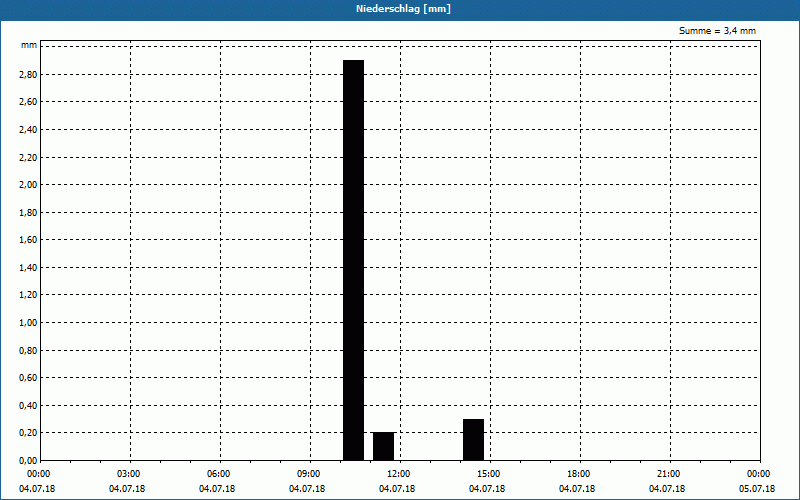Click the 18:00 time label
800x500 pixels.
tap(579, 474)
